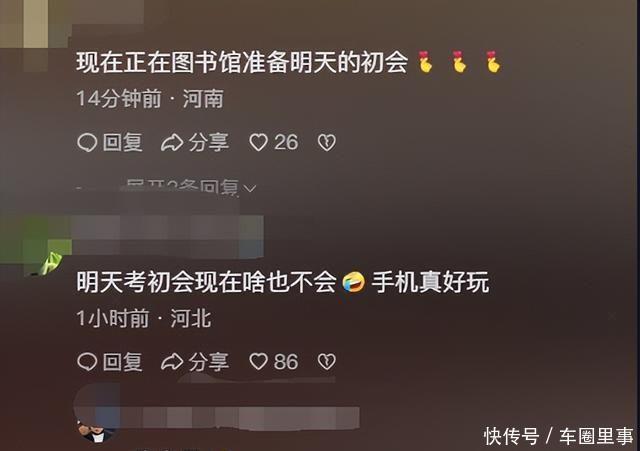Like the comment with 26 likes
Viewport: 640px width, 451px height.
tap(273, 143)
